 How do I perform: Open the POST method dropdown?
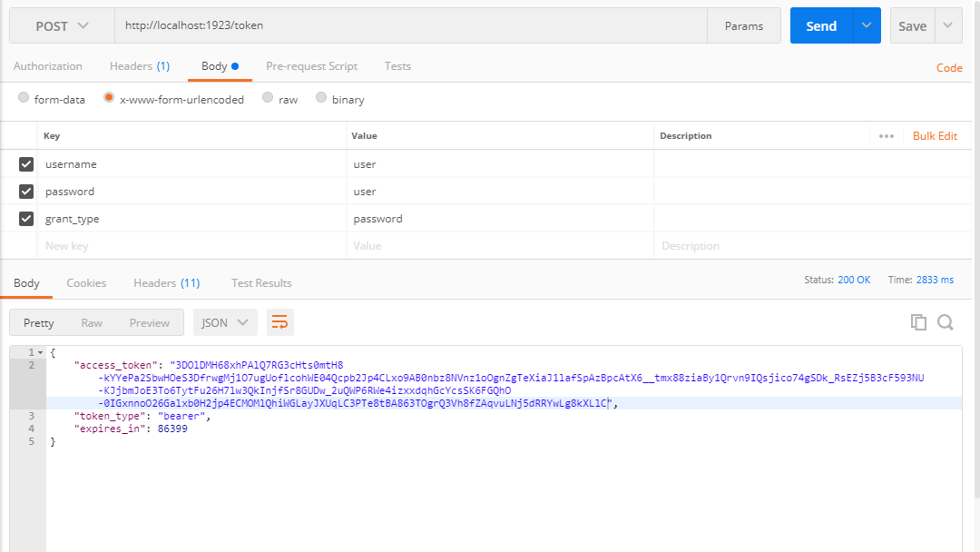tap(62, 25)
